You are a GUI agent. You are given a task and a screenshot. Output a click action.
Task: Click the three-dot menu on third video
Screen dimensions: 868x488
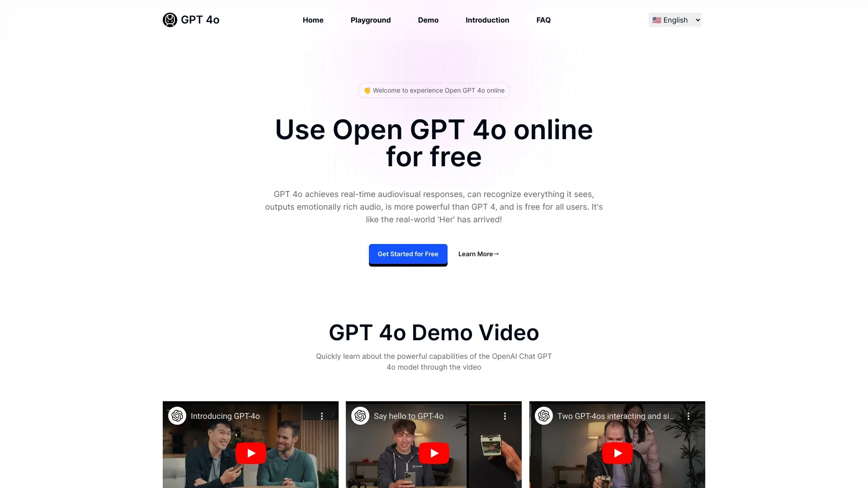tap(689, 415)
